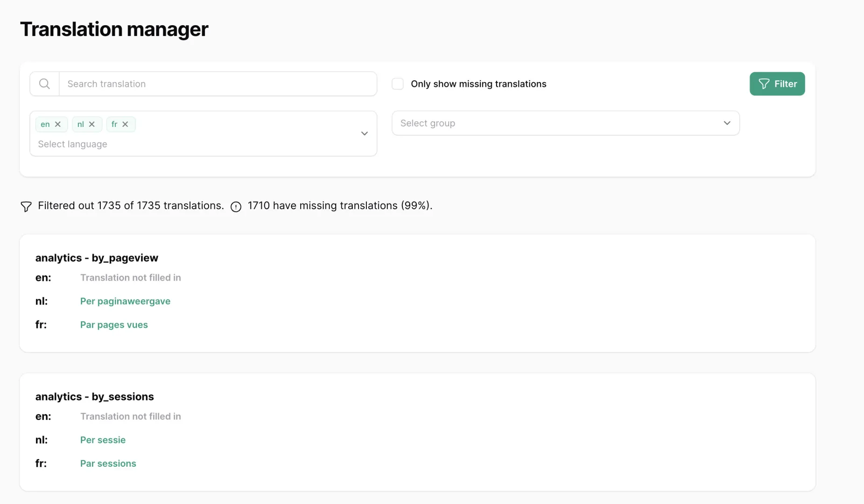
Task: Remove the "en" language tag
Action: 58,124
